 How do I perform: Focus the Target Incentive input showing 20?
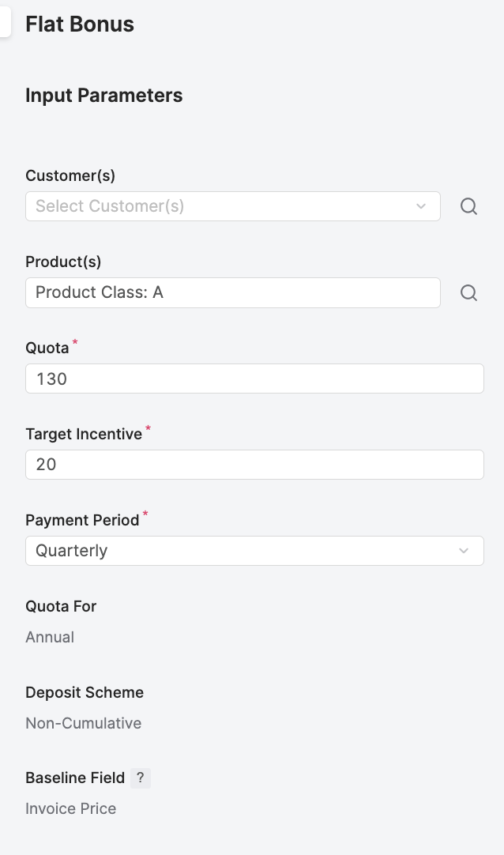point(254,465)
